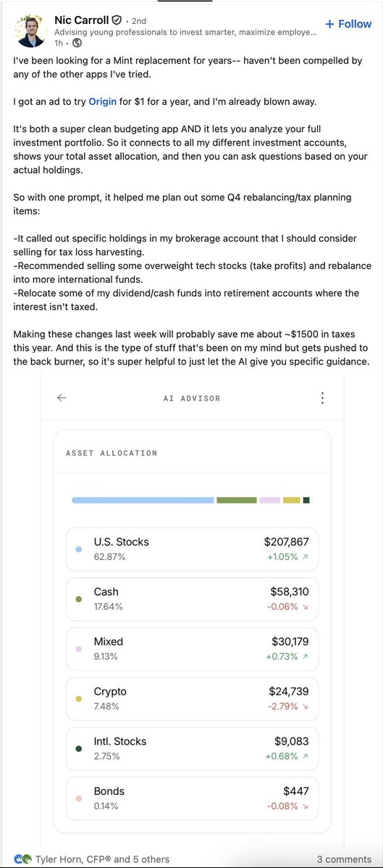Select the U.S. Stocks allocation row
The width and height of the screenshot is (383, 868).
coord(191,549)
